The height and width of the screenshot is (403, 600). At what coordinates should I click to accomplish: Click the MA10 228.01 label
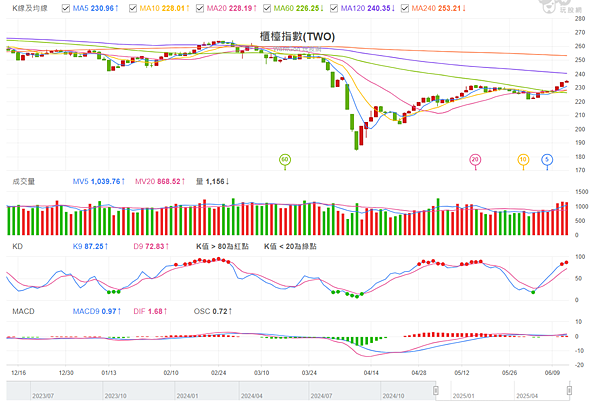[165, 8]
